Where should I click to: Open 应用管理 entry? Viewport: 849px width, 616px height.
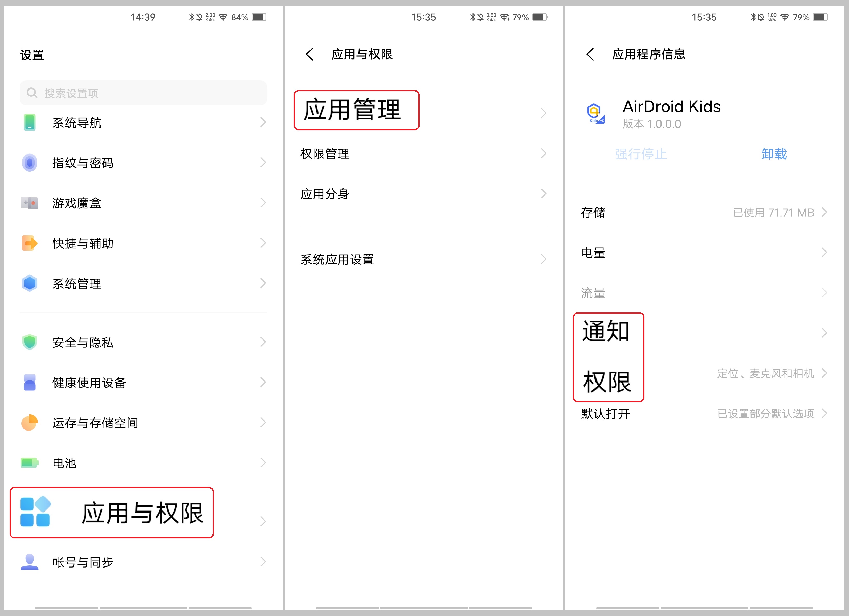(x=424, y=110)
